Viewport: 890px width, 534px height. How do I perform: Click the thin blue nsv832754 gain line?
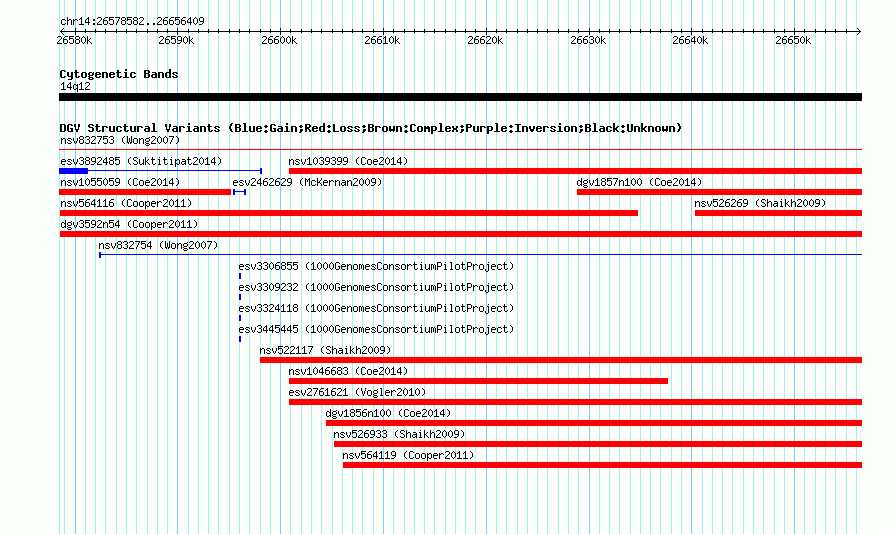click(480, 255)
